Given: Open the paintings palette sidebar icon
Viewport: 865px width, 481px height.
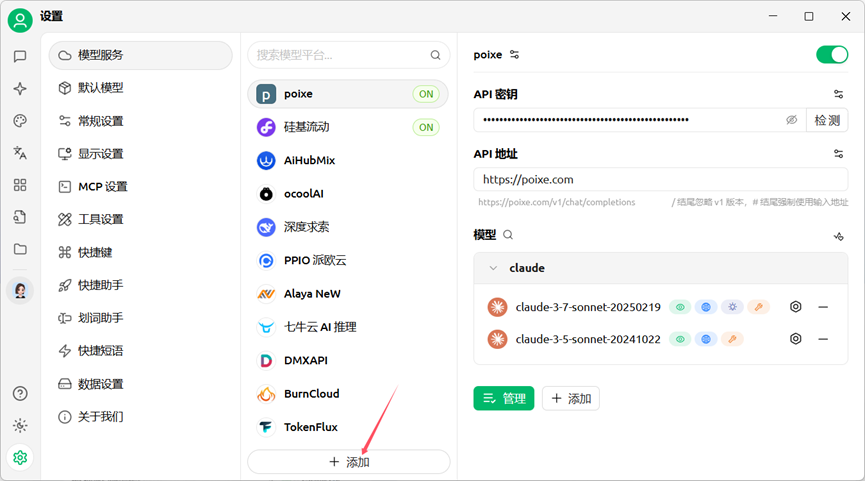Looking at the screenshot, I should click(20, 121).
